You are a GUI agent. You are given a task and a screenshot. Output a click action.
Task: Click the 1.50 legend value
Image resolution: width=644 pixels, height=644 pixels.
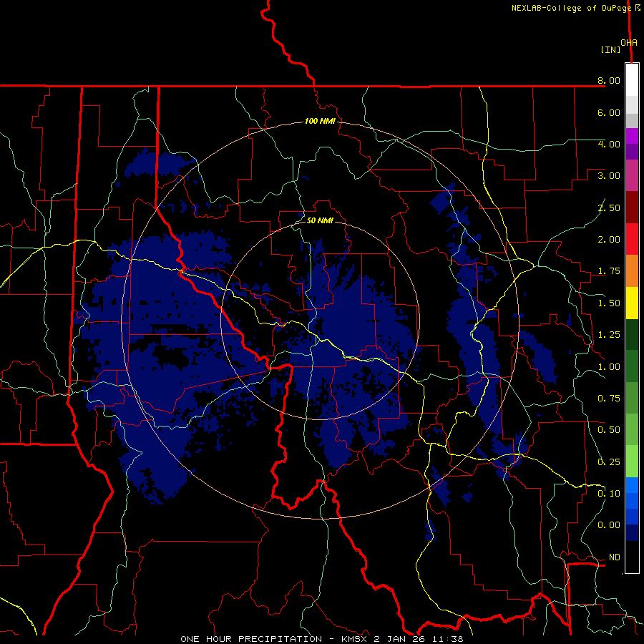609,303
